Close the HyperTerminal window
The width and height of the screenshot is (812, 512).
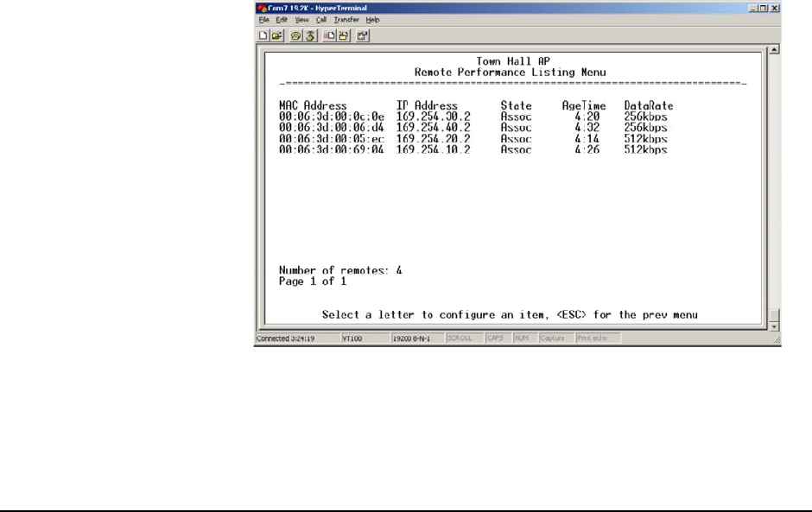click(x=775, y=8)
